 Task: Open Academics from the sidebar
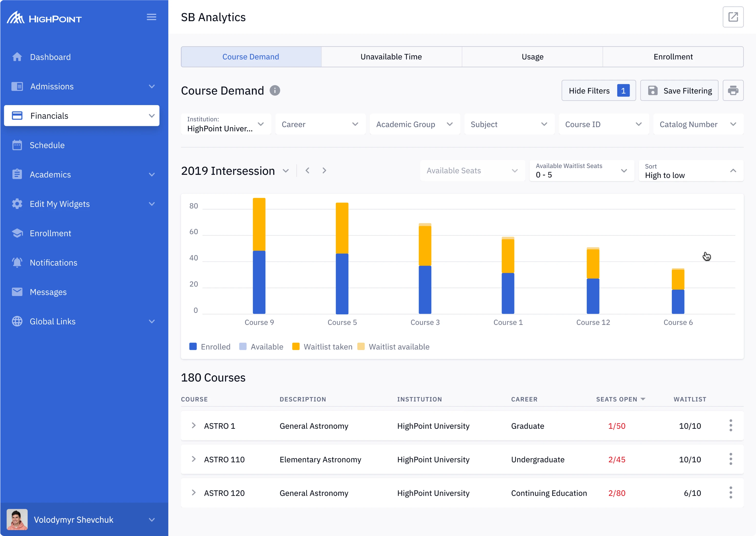[x=50, y=174]
